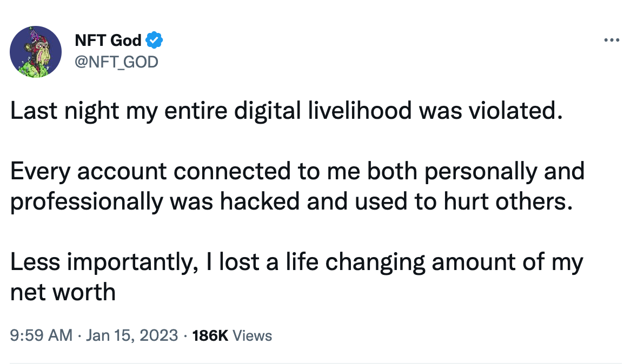Open NFT God's ape profile picture
The image size is (637, 364).
36,51
